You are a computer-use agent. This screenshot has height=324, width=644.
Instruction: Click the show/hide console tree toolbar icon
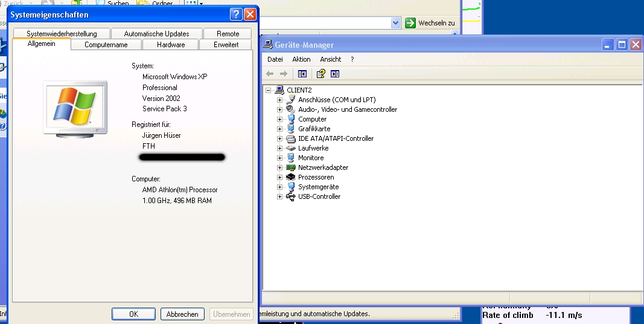pos(302,74)
